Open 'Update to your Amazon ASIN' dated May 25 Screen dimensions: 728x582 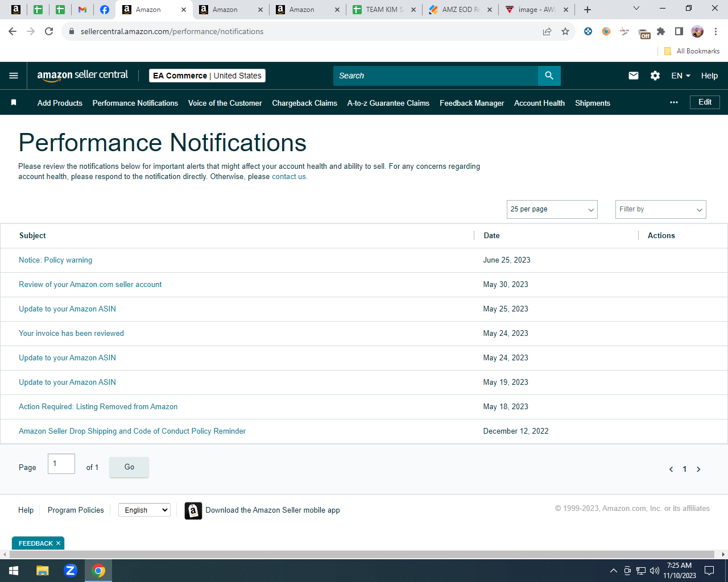[x=68, y=309]
